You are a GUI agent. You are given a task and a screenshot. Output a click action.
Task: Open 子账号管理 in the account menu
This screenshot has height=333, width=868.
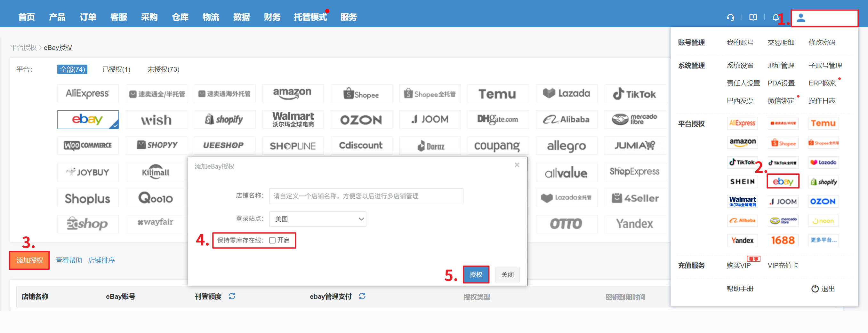point(825,66)
